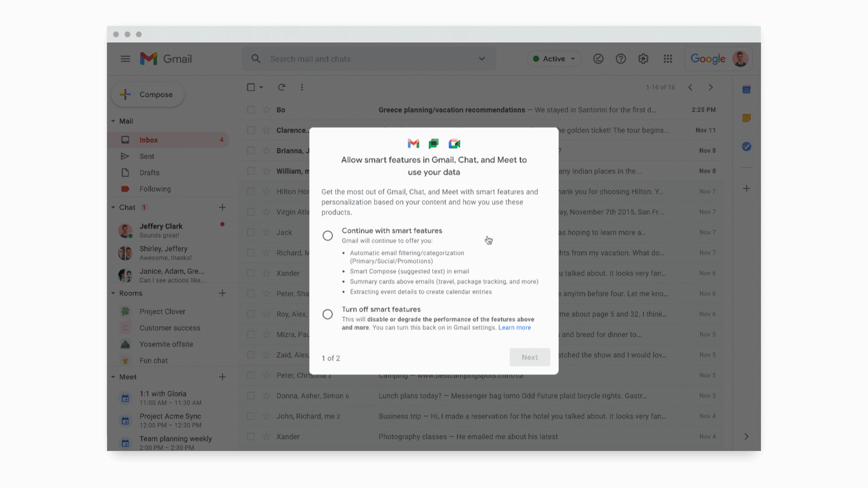Open Google apps grid icon

[x=667, y=59]
